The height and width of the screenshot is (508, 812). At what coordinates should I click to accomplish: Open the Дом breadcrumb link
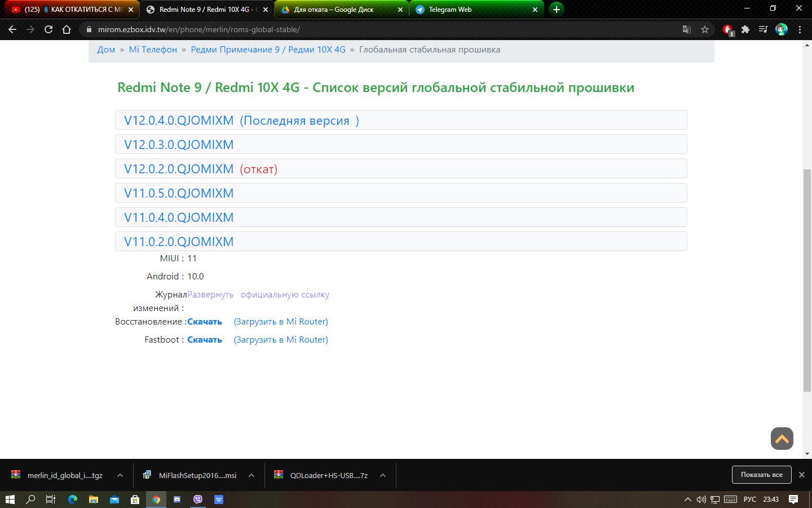tap(106, 50)
